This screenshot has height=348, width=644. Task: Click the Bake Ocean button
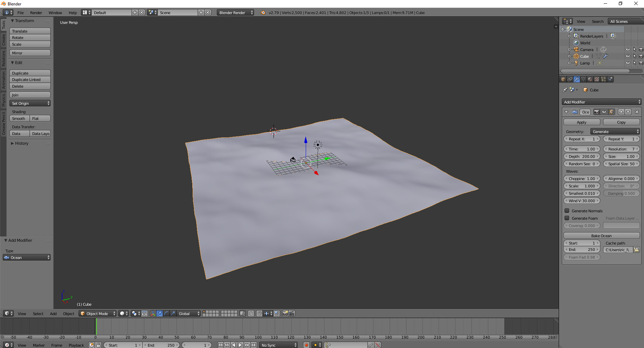(601, 236)
